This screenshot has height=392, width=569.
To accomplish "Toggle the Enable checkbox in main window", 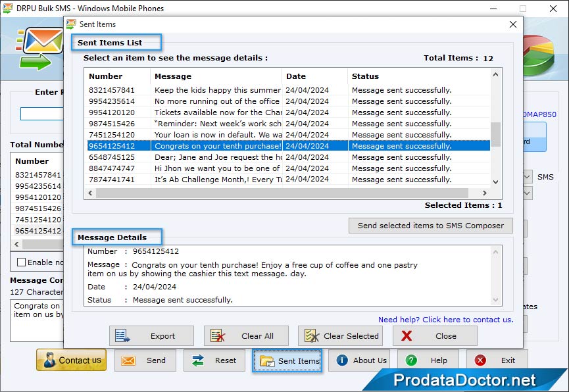I will pyautogui.click(x=22, y=262).
